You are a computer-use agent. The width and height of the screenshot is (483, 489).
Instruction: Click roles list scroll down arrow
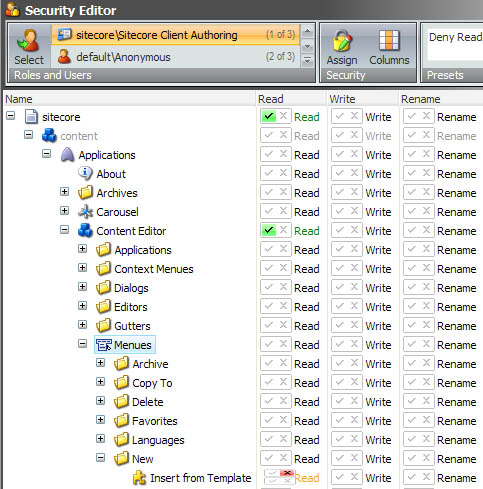[307, 46]
